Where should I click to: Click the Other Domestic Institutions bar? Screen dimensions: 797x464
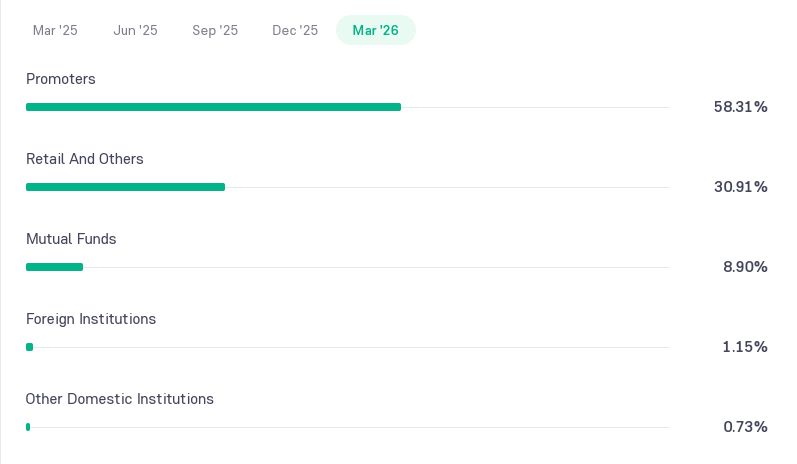click(x=28, y=427)
